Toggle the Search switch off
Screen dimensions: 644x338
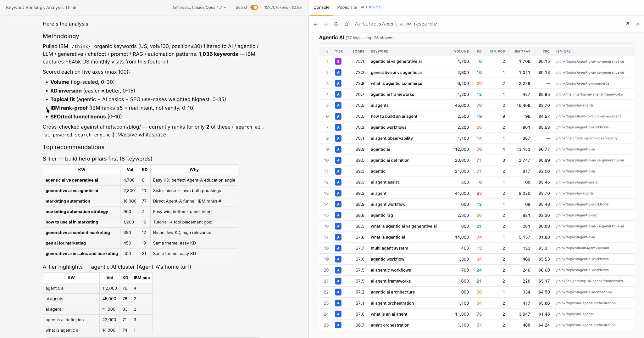[x=254, y=8]
